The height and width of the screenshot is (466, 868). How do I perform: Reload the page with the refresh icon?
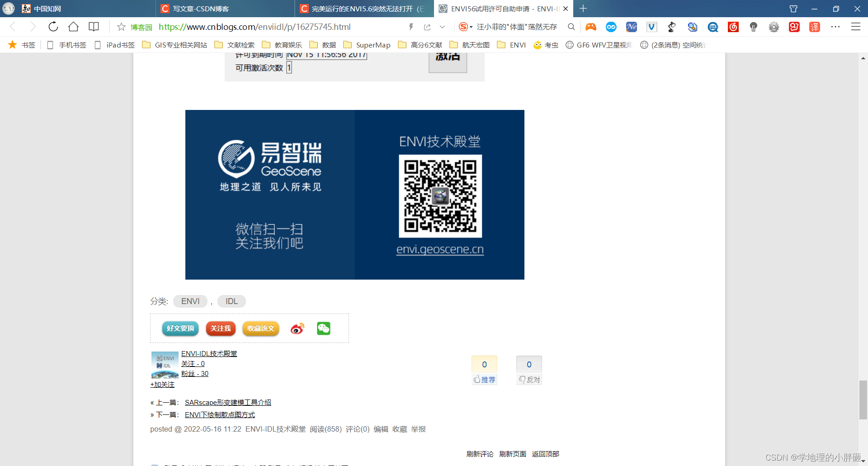53,27
